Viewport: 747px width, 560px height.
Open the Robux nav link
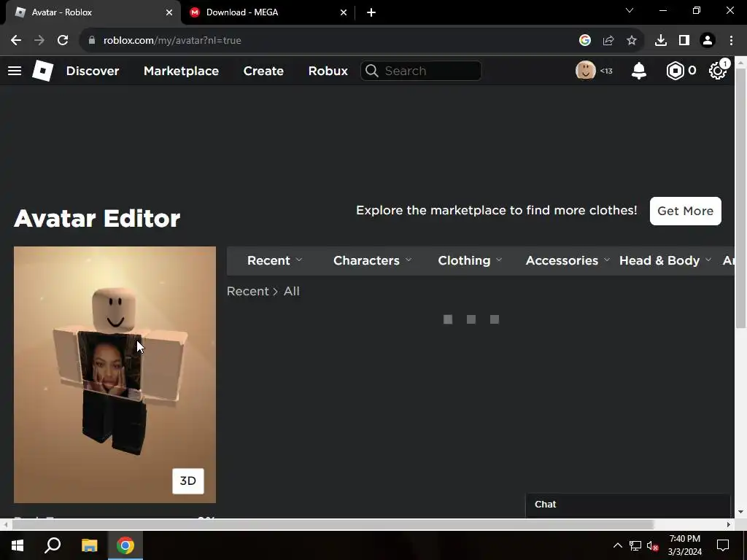[x=328, y=71]
